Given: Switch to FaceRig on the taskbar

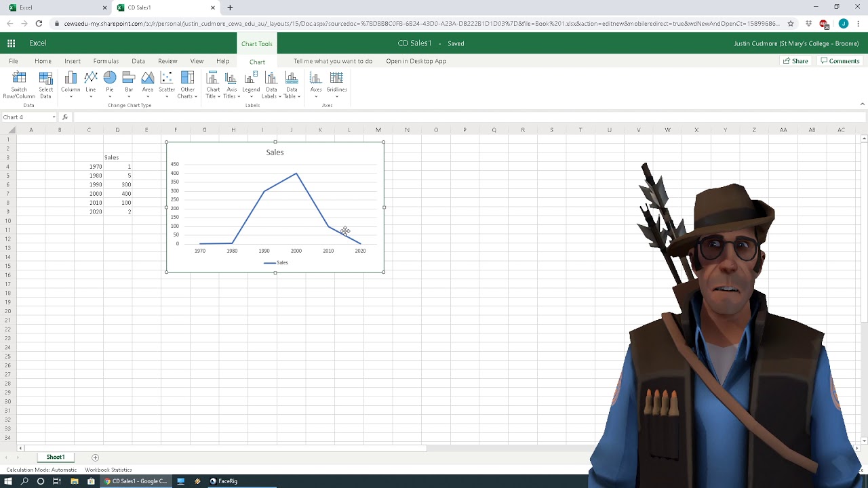Looking at the screenshot, I should 224,481.
